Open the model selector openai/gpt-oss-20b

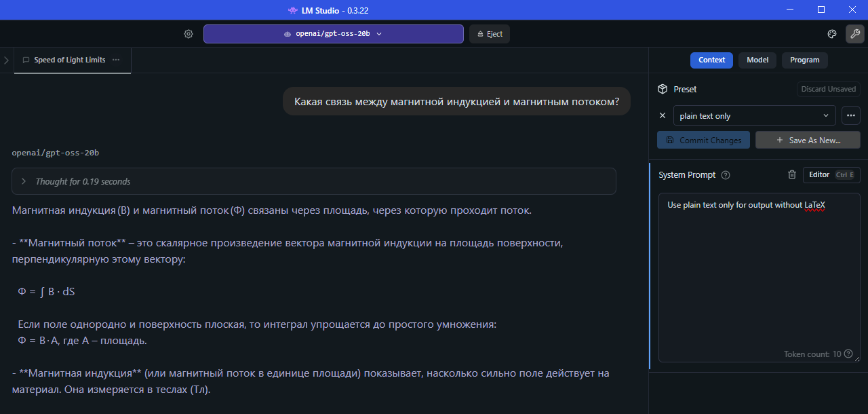click(334, 34)
